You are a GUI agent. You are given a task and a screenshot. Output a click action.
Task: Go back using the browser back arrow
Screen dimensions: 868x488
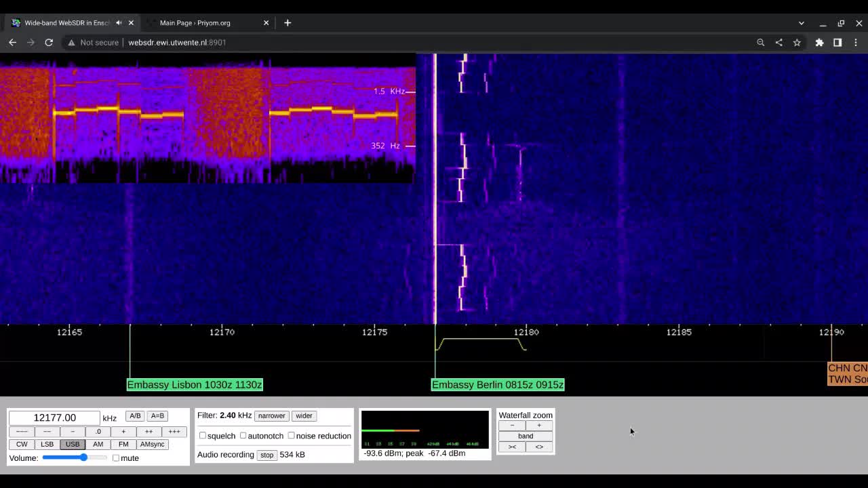tap(12, 42)
